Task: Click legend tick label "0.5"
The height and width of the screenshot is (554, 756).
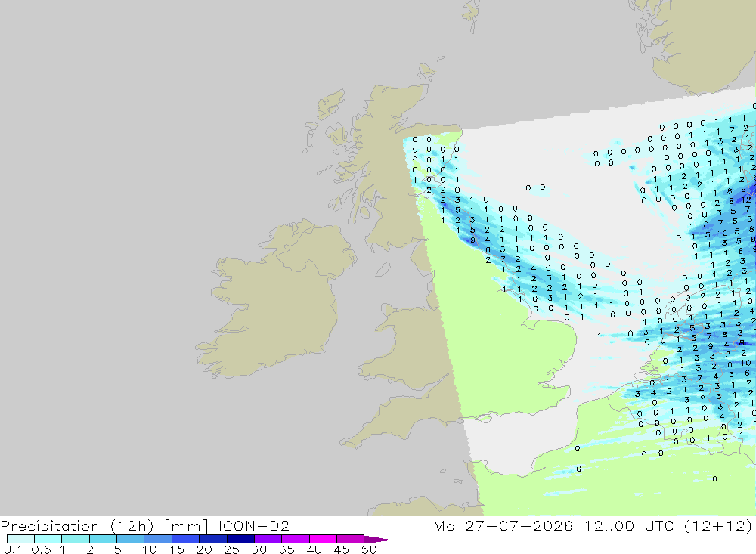Action: 41,549
